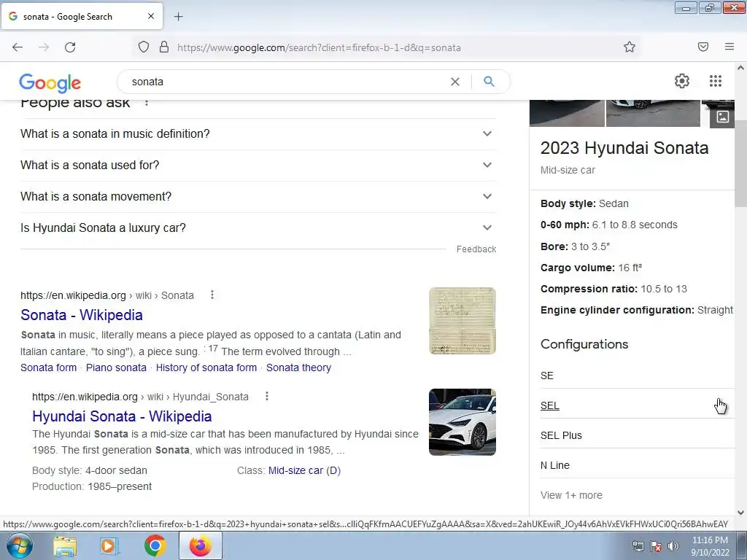
Task: Open the taskbar clock showing 11:16 PM
Action: pos(710,546)
